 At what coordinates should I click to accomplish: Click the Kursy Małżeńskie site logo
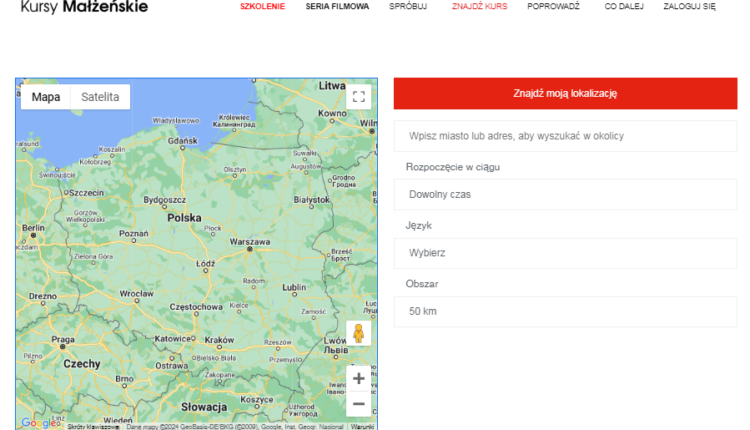(84, 7)
